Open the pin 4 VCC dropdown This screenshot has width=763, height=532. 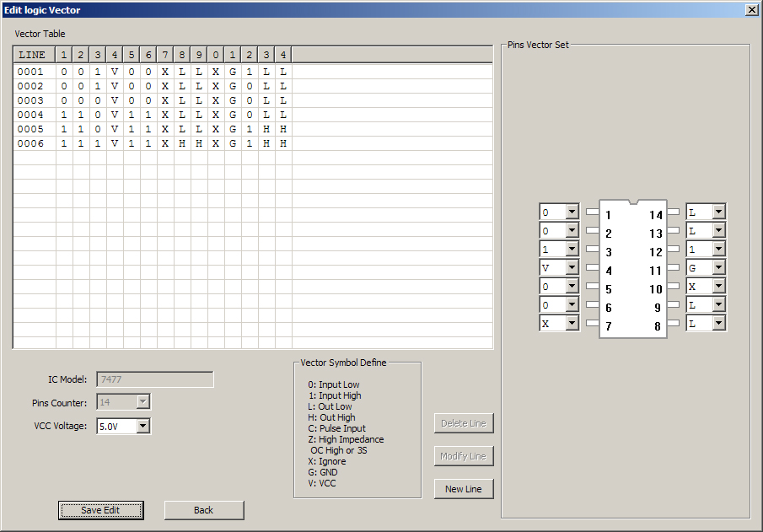click(x=572, y=267)
